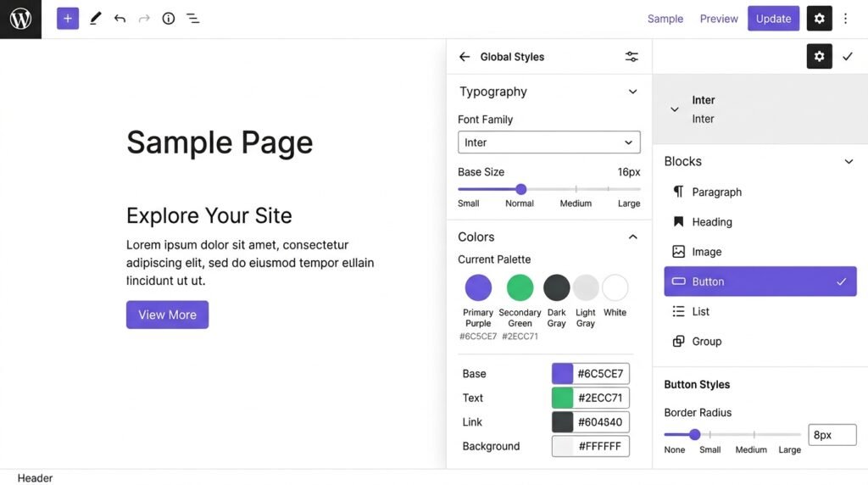The image size is (868, 485).
Task: Click the Large label under Border Radius
Action: click(789, 449)
